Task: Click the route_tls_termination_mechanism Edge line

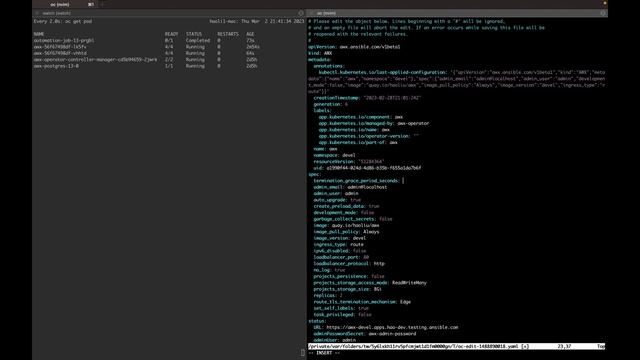Action: [x=362, y=302]
